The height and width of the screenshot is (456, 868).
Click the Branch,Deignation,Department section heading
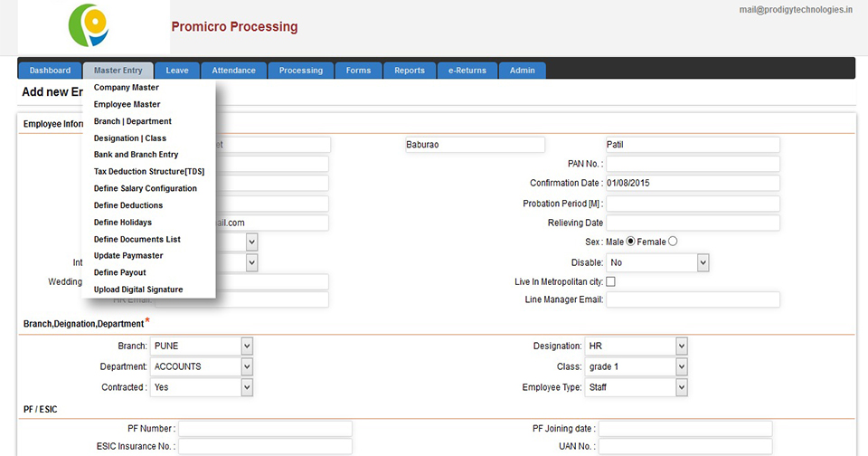tap(83, 324)
